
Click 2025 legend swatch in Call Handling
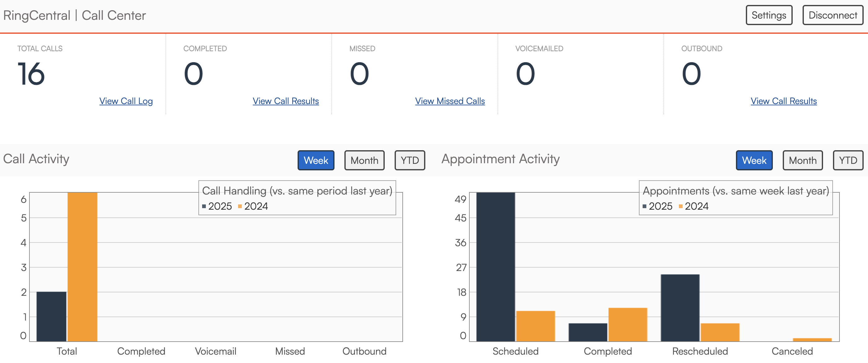tap(204, 206)
